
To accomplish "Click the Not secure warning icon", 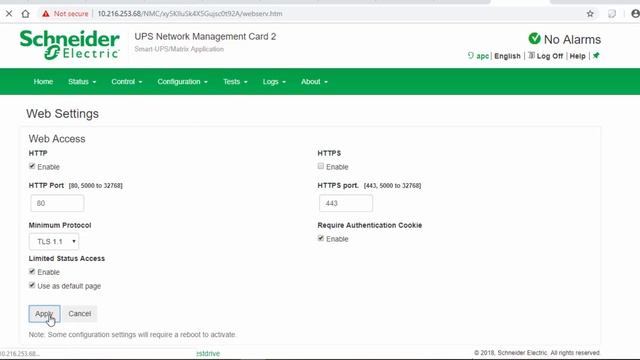I will (46, 13).
